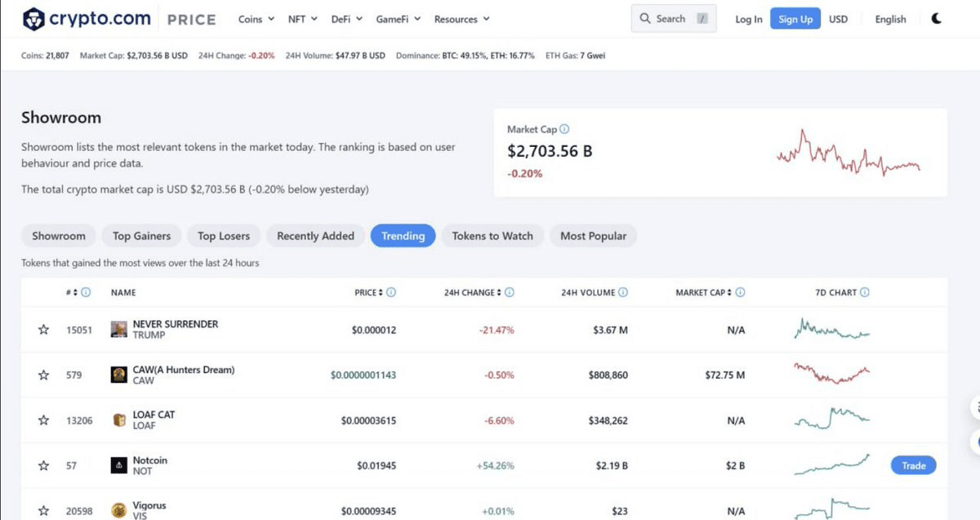Click the Notcoin token logo

coord(119,465)
